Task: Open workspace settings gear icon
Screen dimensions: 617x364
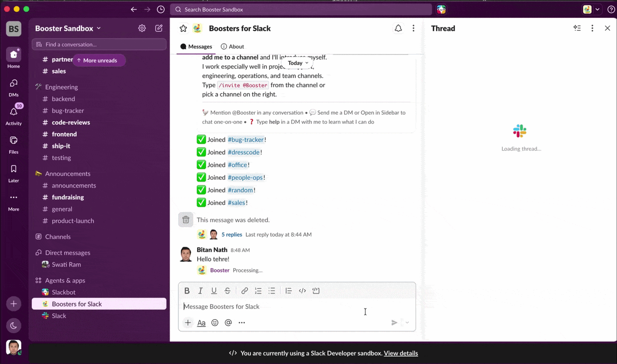Action: point(142,28)
